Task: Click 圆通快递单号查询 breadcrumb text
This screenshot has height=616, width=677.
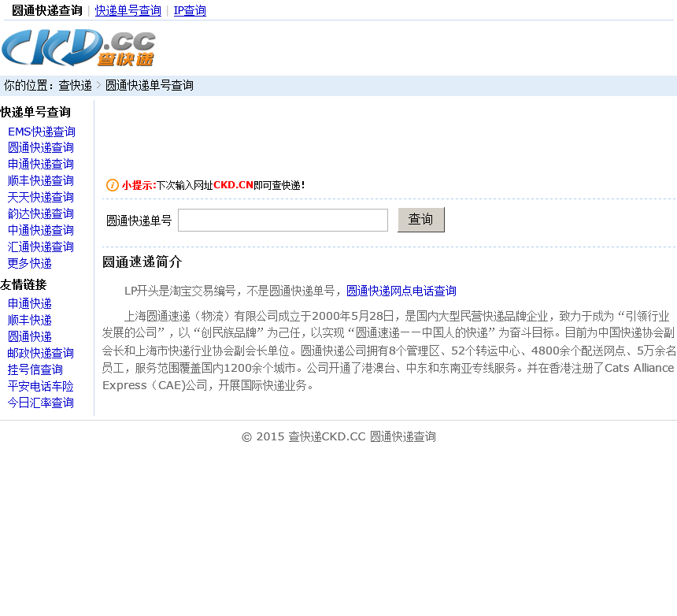Action: [150, 86]
